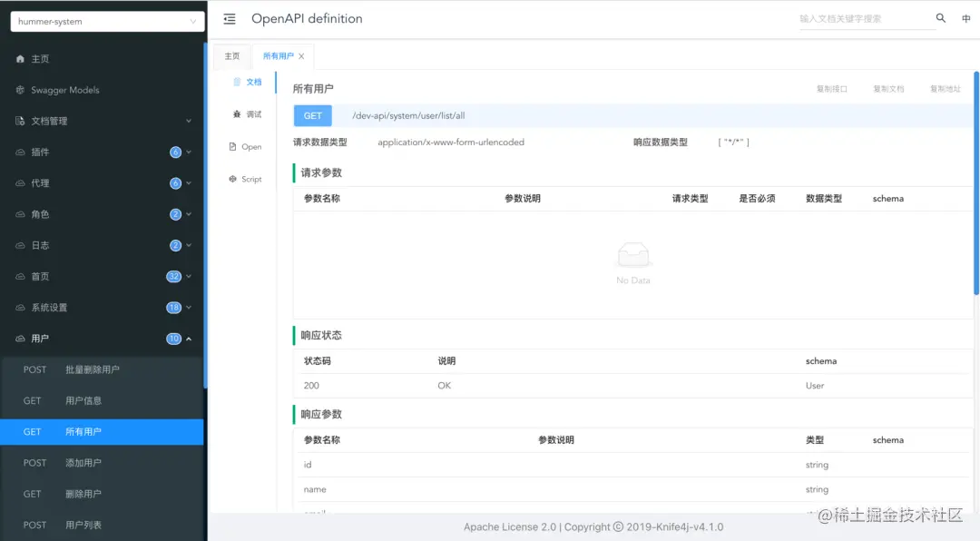Screen dimensions: 980x541
Task: Collapse the 用户 group chevron
Action: coord(189,339)
